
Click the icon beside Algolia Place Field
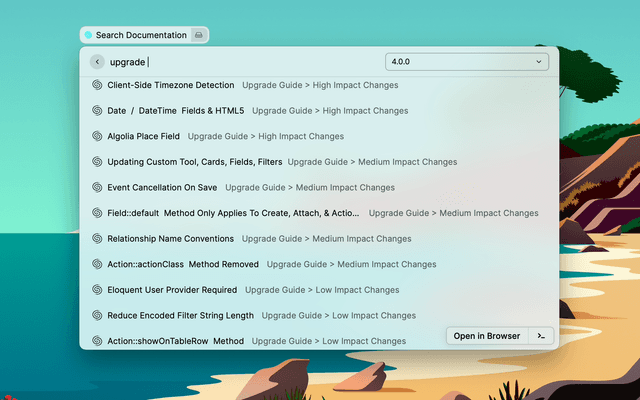tap(97, 136)
